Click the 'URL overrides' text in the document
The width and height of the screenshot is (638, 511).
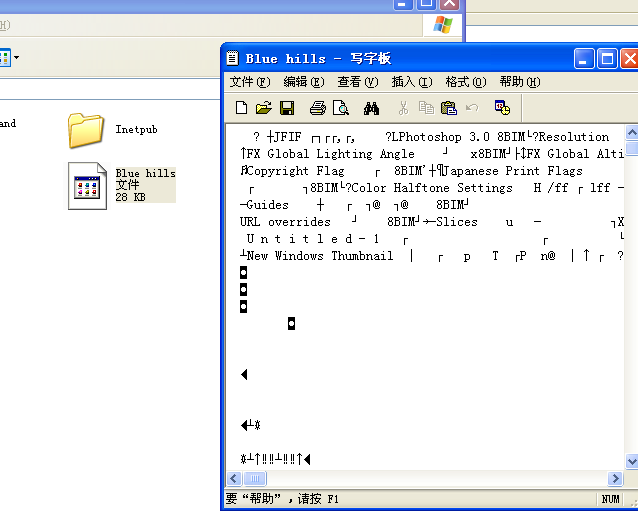(285, 222)
